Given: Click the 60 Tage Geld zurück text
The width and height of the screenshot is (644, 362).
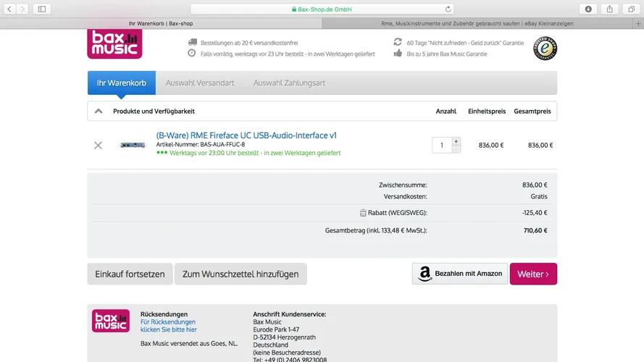Looking at the screenshot, I should point(465,43).
